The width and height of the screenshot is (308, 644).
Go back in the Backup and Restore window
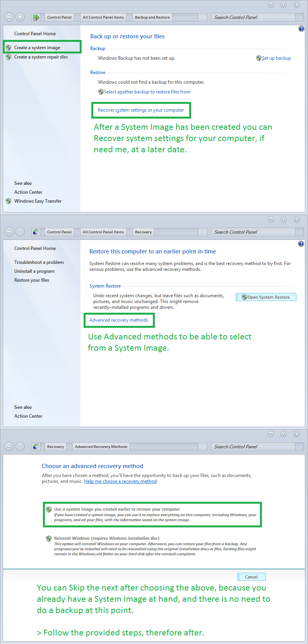coord(9,17)
